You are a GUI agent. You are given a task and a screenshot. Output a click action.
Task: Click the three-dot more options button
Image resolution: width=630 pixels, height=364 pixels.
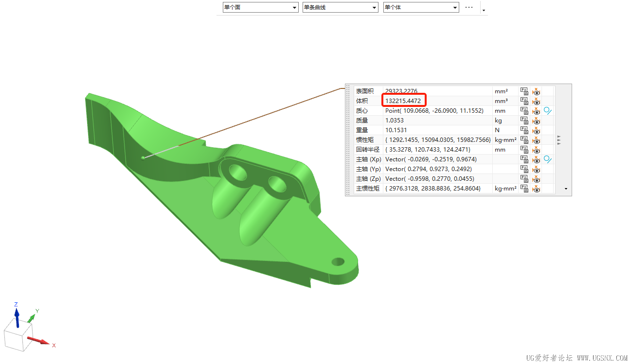(x=469, y=7)
